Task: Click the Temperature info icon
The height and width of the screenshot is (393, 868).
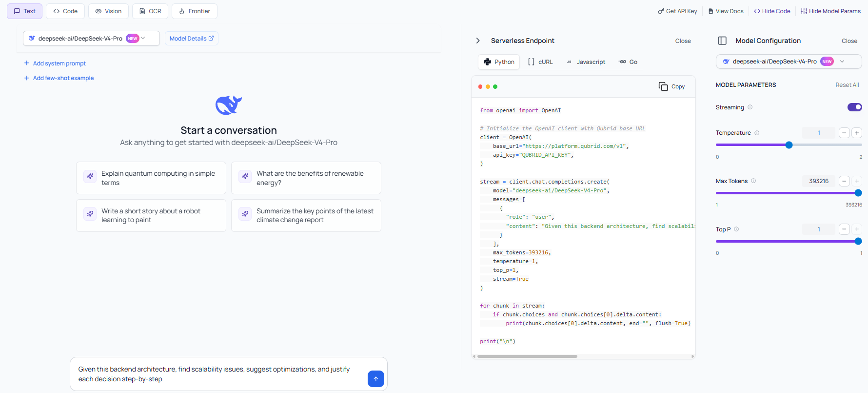Action: click(x=757, y=133)
